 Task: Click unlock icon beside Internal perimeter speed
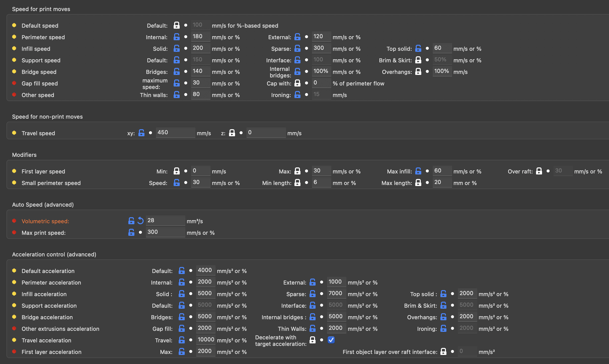click(x=177, y=37)
